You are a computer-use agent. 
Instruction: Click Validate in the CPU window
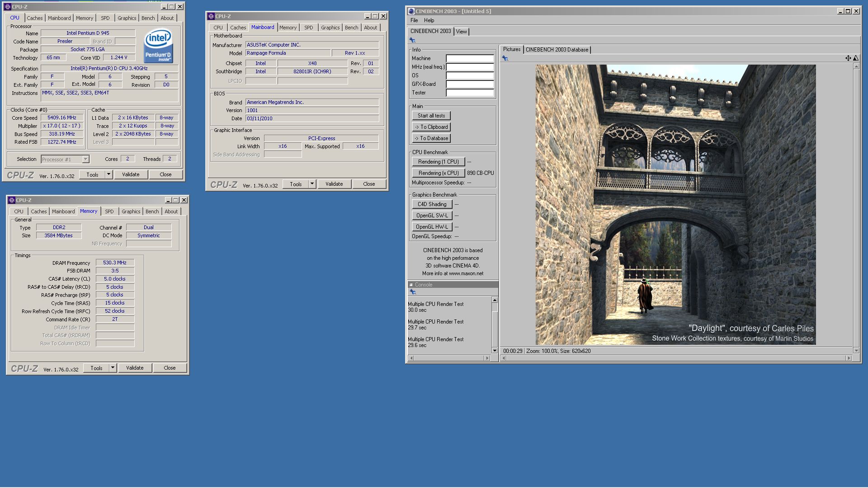tap(131, 174)
